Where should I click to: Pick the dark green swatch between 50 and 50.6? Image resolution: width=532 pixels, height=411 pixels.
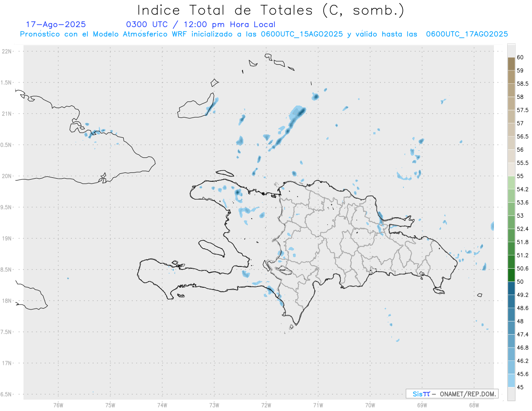tap(511, 275)
